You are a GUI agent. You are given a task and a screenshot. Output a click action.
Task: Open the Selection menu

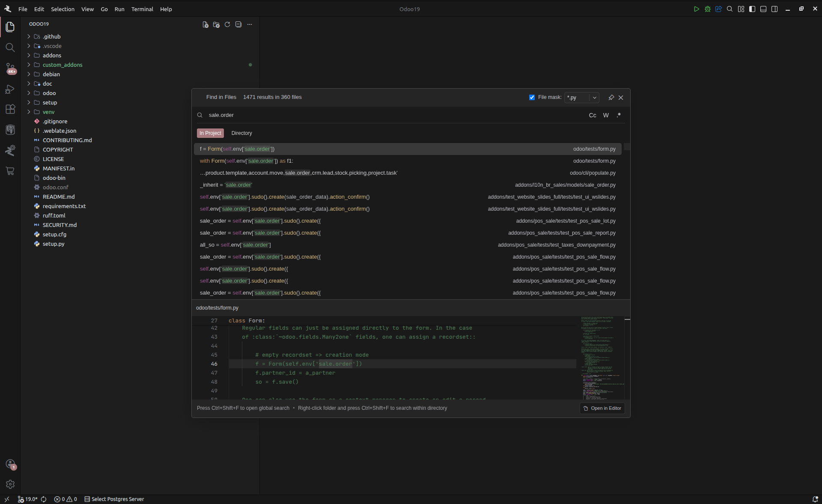point(63,9)
